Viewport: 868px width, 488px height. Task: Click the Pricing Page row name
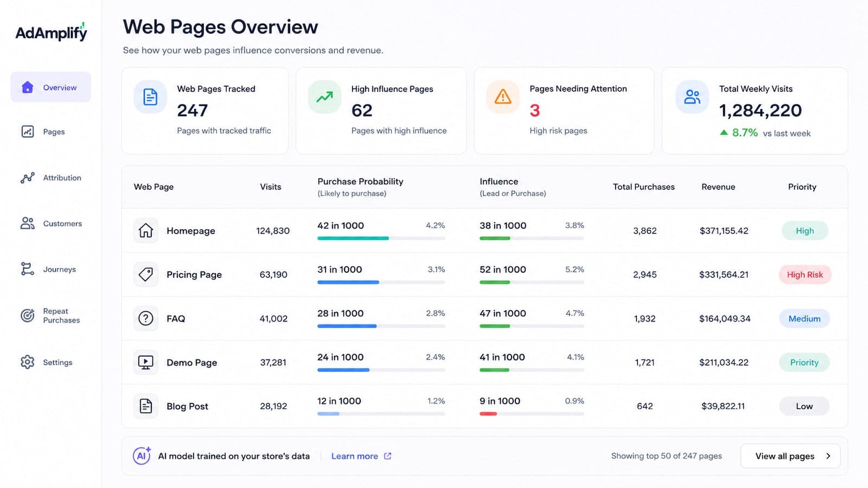194,274
